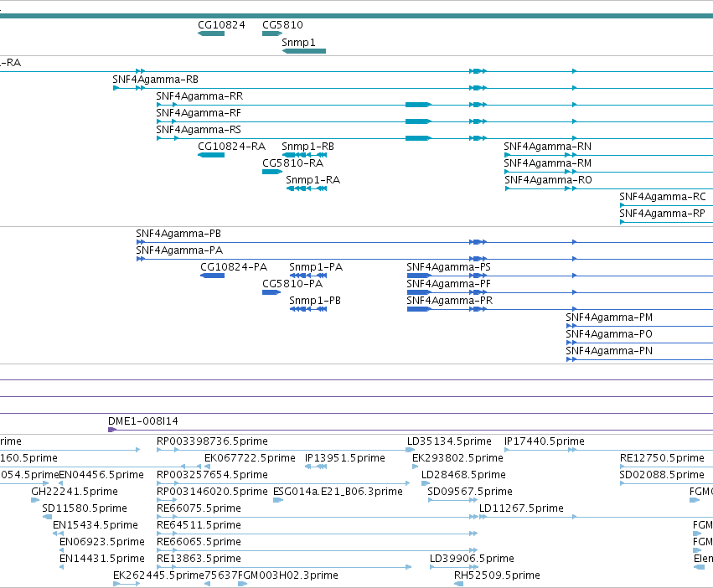Click the CG10824-PA protein label
Screen dimensions: 713x588
234,267
